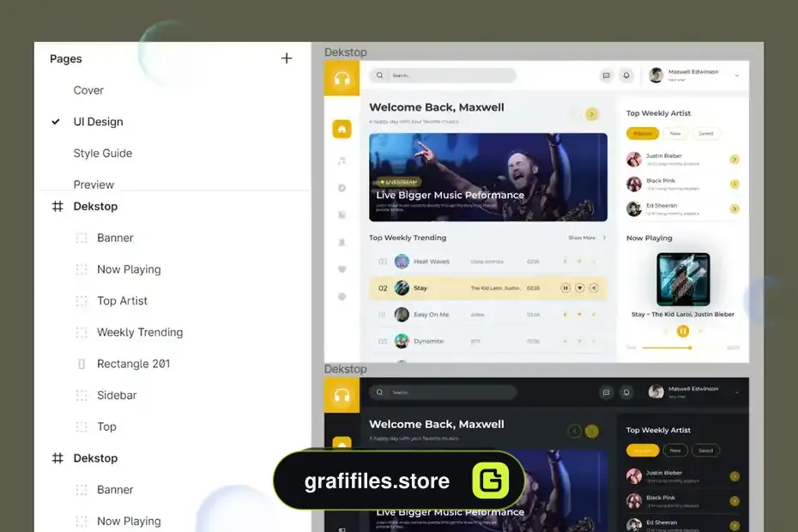This screenshot has width=798, height=532.
Task: Click the "Heat Waves" track title
Action: (x=432, y=262)
